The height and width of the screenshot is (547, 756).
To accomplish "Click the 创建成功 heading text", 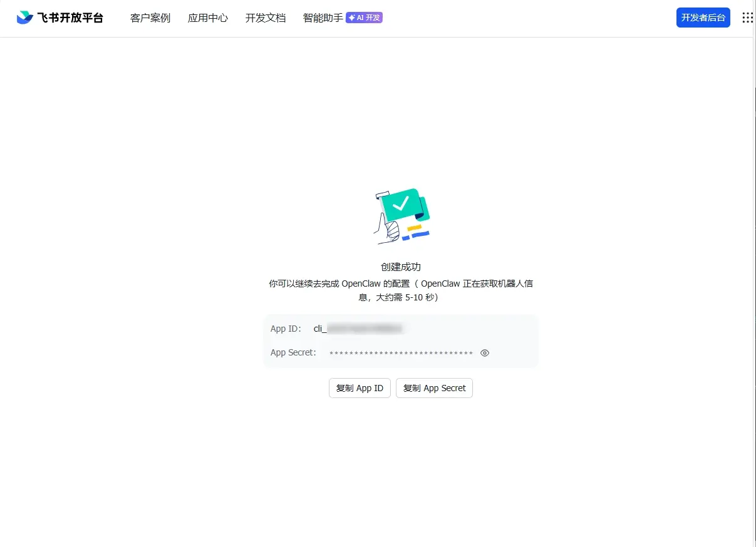I will (x=401, y=267).
